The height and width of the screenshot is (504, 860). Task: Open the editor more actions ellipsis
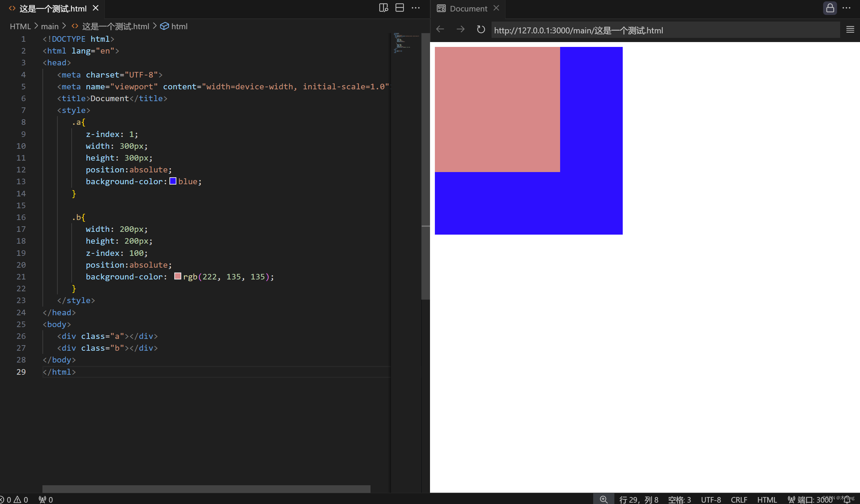pos(416,8)
